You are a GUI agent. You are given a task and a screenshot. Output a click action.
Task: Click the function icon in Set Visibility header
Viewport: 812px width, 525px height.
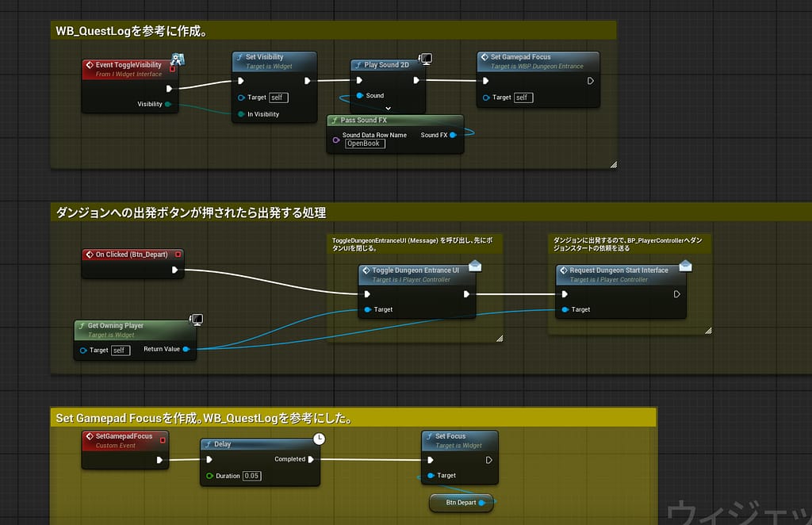(239, 57)
